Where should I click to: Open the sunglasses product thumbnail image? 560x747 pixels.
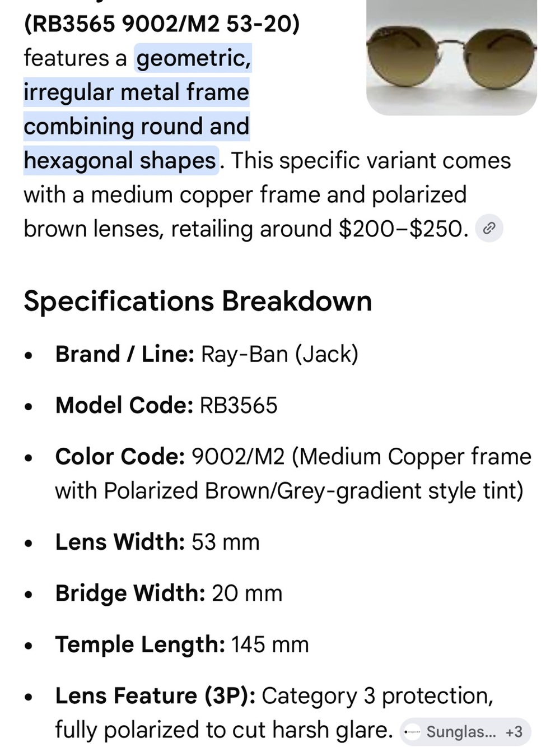pos(451,57)
